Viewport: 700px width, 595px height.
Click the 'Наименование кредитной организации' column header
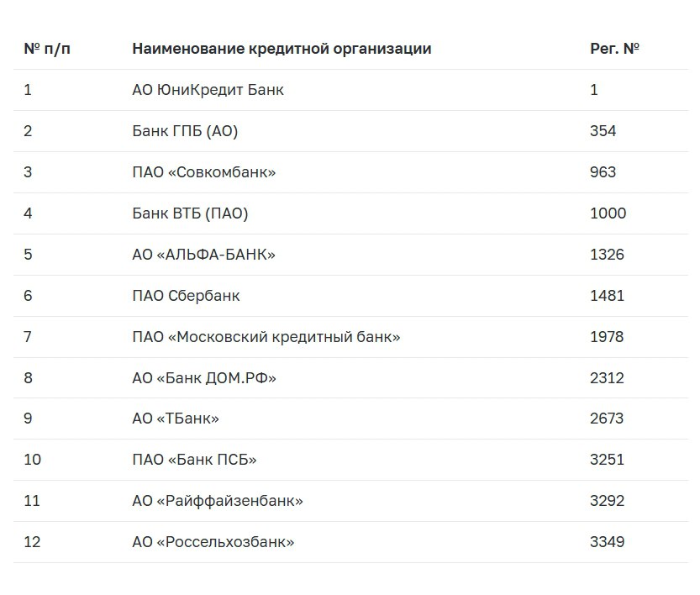pyautogui.click(x=282, y=49)
